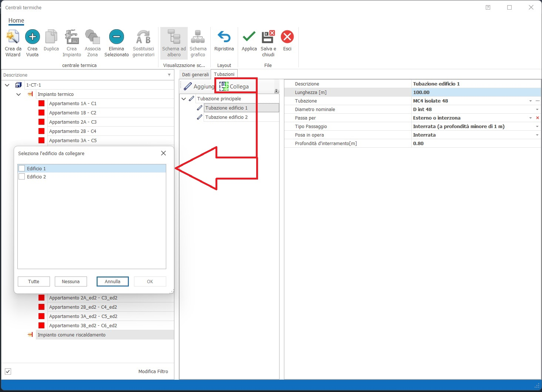Open the Tipo Passaggio dropdown

[x=537, y=127]
